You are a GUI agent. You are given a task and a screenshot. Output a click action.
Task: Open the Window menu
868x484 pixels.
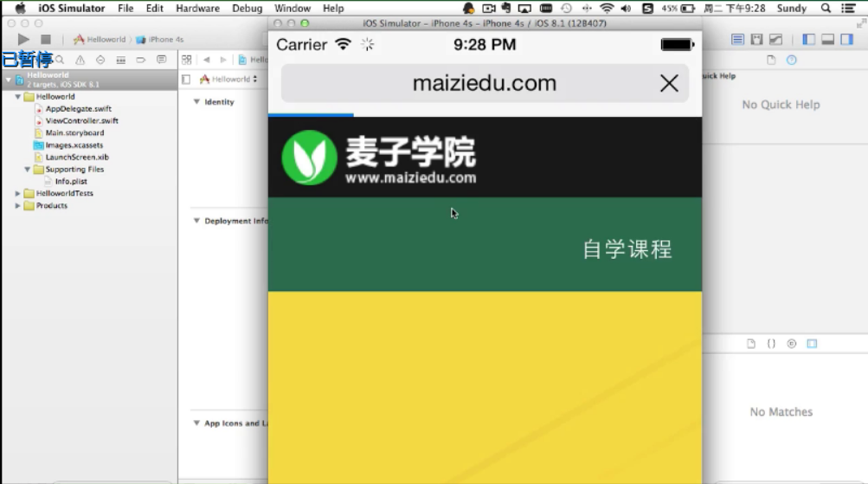coord(293,9)
